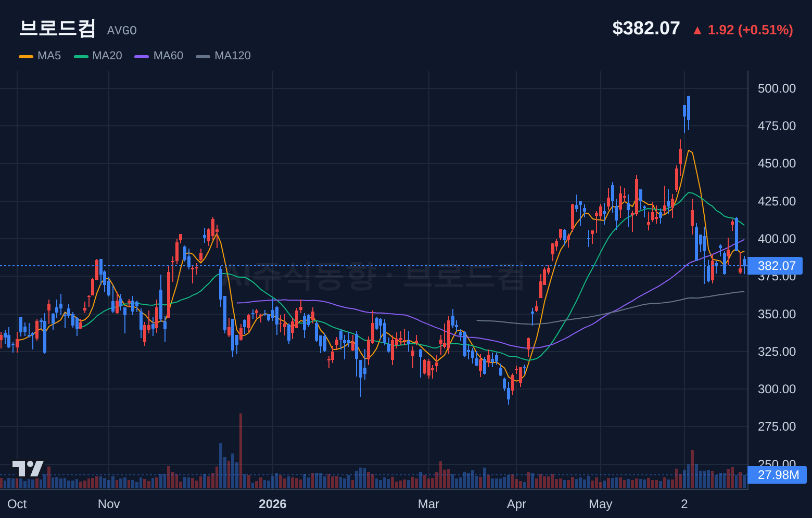Click the 27.98M volume label
The width and height of the screenshot is (812, 518).
(777, 475)
